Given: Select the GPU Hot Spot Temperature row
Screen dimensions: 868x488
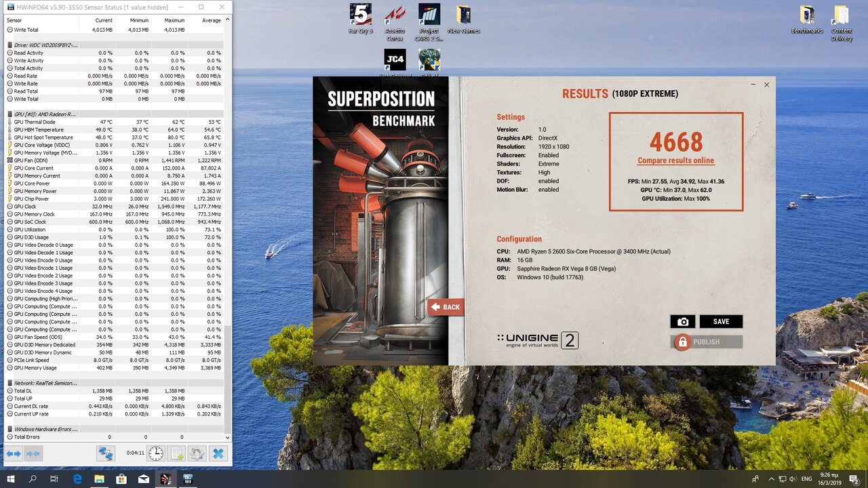Looking at the screenshot, I should (114, 138).
